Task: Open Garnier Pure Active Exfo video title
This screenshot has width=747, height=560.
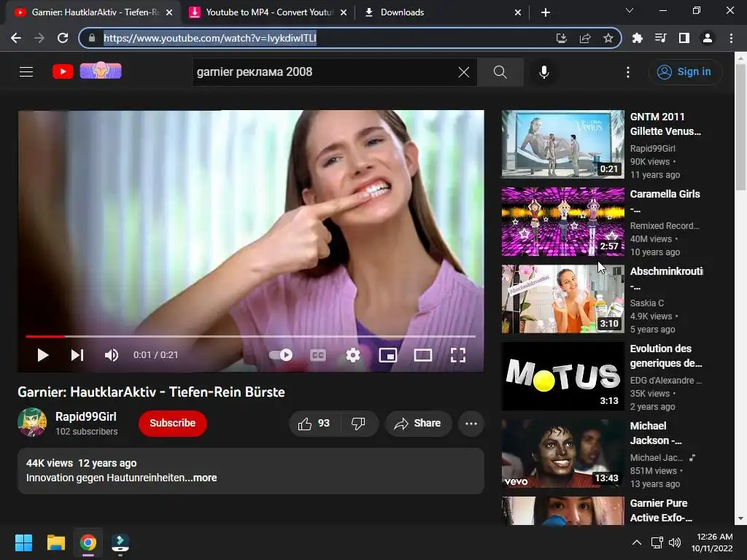Action: coord(661,510)
